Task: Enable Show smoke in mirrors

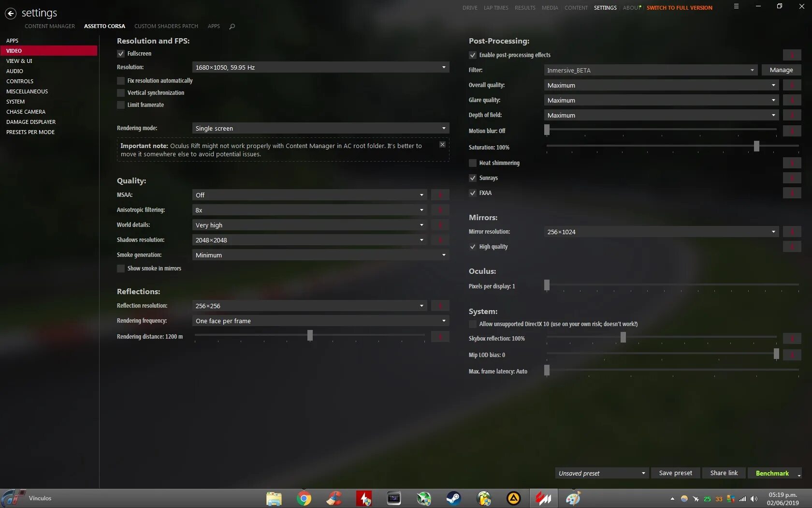Action: click(x=121, y=269)
